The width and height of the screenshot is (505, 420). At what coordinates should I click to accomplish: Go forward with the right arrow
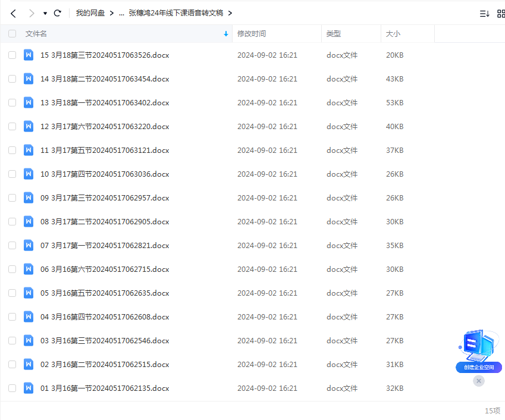(32, 13)
